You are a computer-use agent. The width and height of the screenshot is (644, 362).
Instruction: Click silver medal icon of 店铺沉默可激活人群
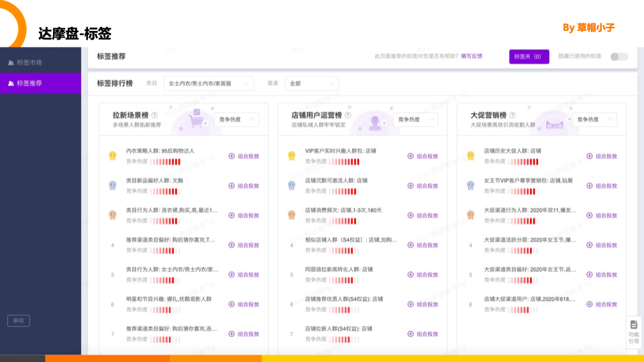292,186
